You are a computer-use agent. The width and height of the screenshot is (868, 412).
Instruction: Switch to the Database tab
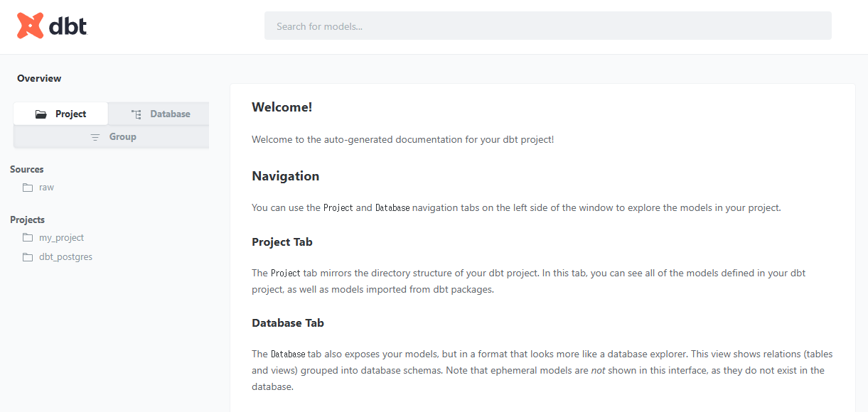tap(170, 114)
